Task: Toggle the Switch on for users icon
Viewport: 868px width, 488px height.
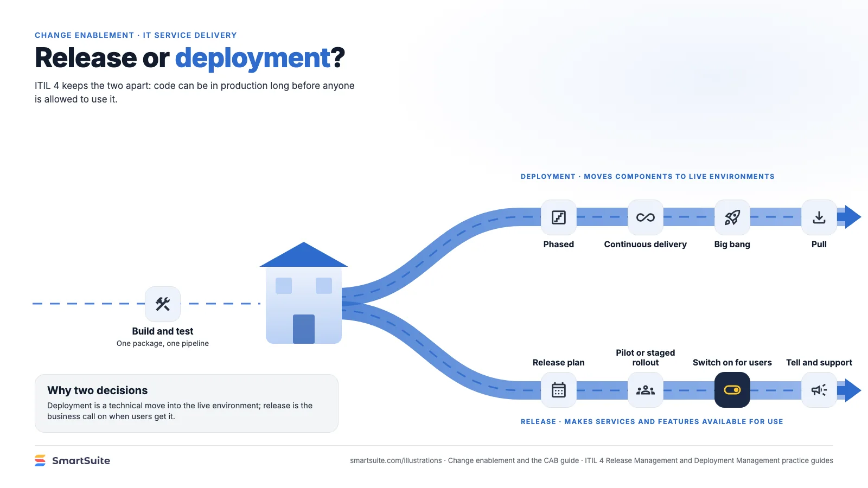Action: pos(732,390)
